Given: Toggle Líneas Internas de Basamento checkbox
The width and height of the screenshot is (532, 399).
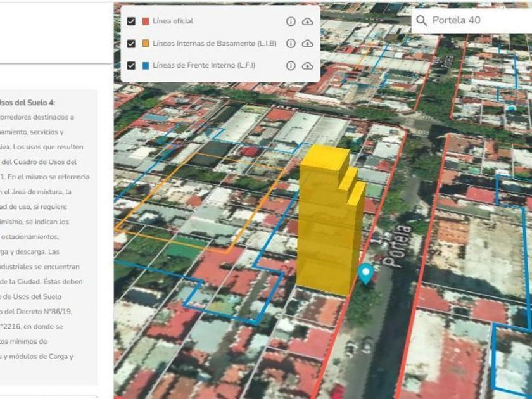Looking at the screenshot, I should (131, 44).
